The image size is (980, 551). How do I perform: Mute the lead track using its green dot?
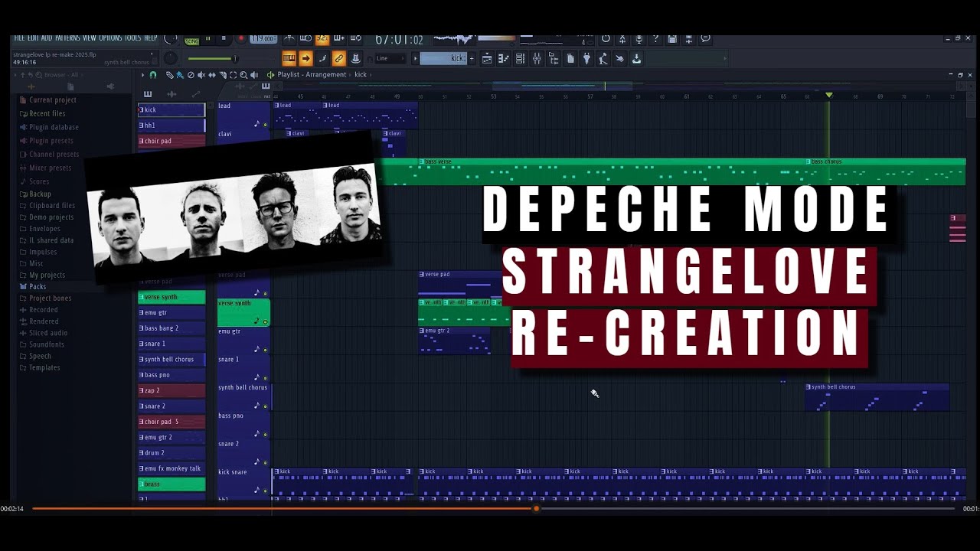pyautogui.click(x=266, y=124)
